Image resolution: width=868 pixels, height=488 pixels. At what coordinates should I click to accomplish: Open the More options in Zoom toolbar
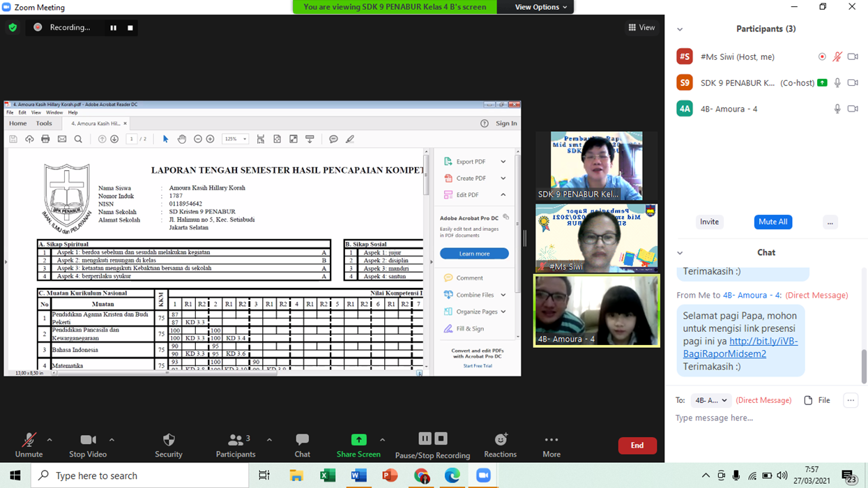(551, 445)
